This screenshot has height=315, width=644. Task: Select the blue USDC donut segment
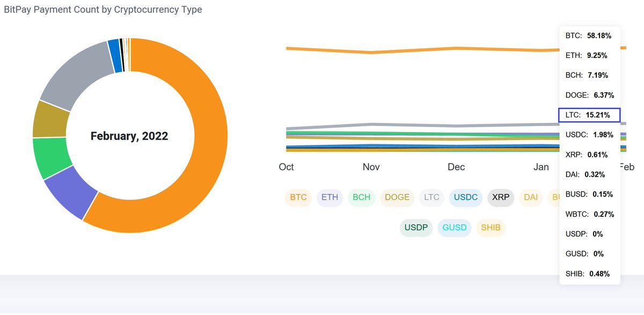click(115, 55)
